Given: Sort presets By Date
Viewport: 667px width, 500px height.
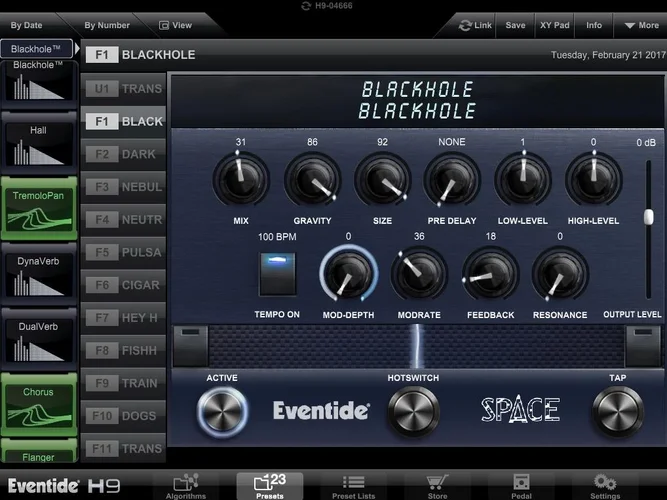Looking at the screenshot, I should pos(26,25).
